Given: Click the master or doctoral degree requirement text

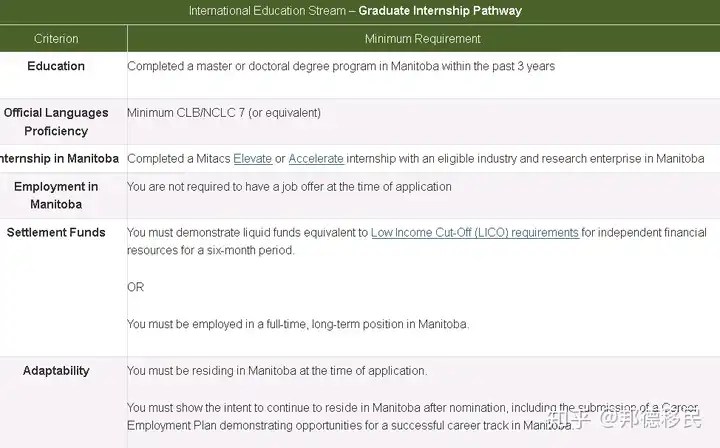Looking at the screenshot, I should pyautogui.click(x=341, y=66).
